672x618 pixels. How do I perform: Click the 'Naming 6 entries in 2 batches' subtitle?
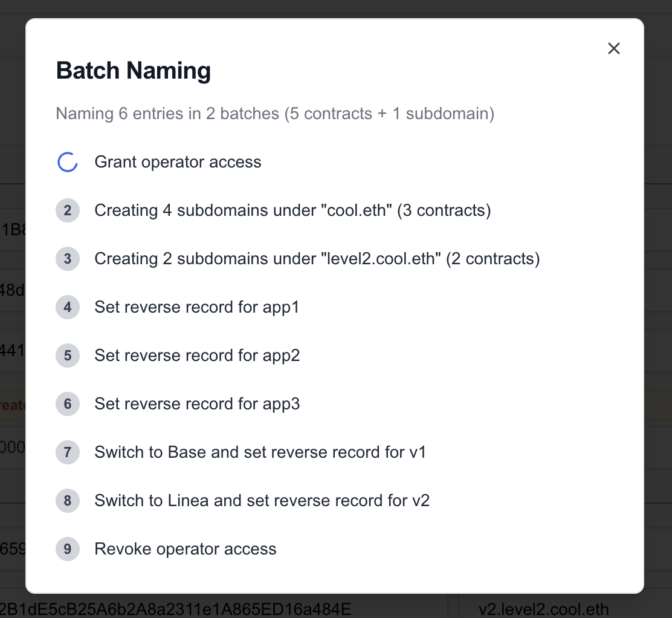(x=274, y=114)
